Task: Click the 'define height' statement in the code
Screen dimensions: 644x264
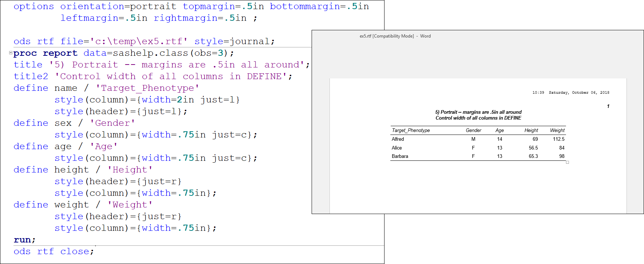Action: [x=51, y=170]
